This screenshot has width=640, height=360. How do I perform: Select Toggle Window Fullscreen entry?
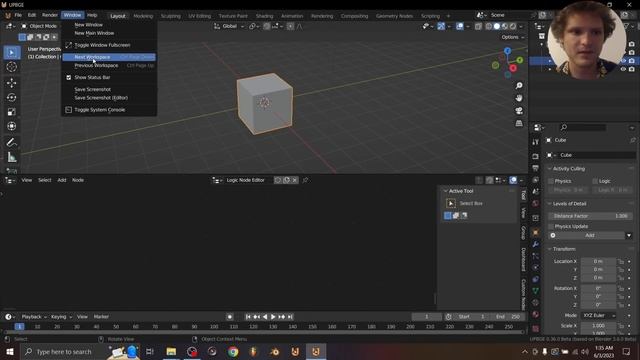109,45
